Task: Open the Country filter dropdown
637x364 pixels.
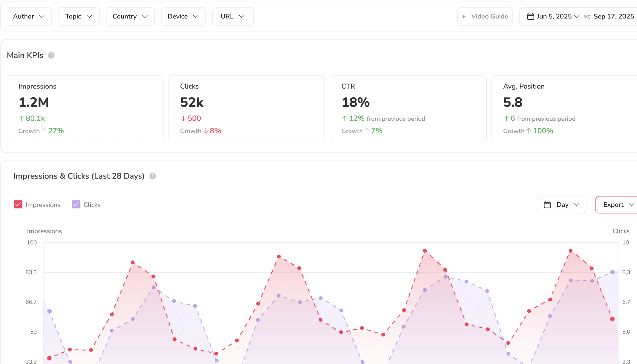Action: point(130,16)
